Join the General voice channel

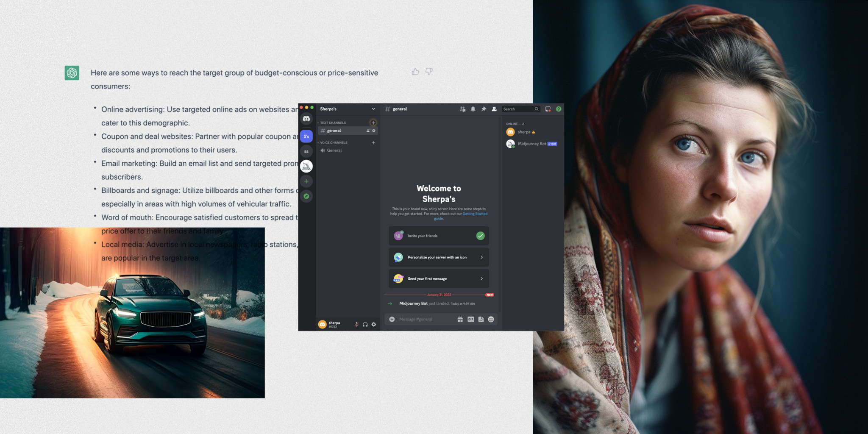(x=348, y=150)
